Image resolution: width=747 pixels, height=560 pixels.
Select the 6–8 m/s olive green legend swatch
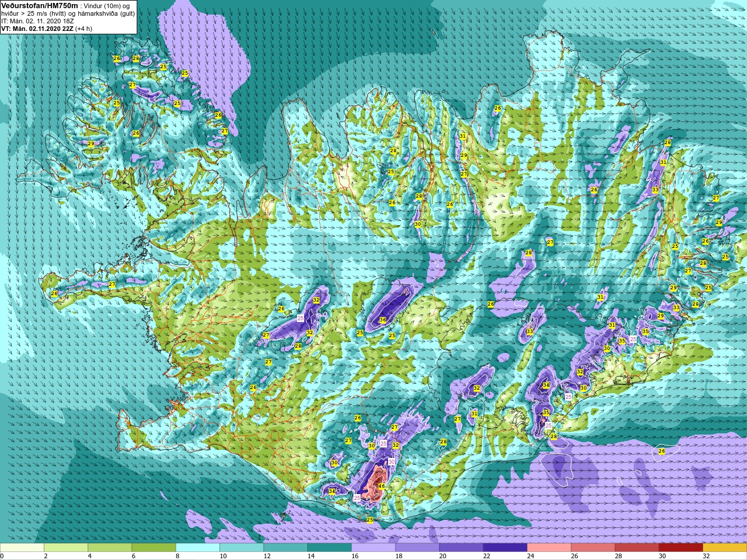153,548
